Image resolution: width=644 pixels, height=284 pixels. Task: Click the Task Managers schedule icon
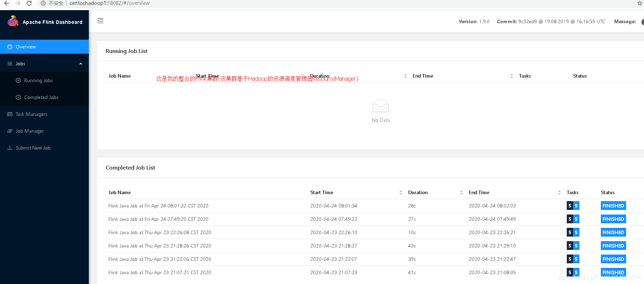pos(10,114)
